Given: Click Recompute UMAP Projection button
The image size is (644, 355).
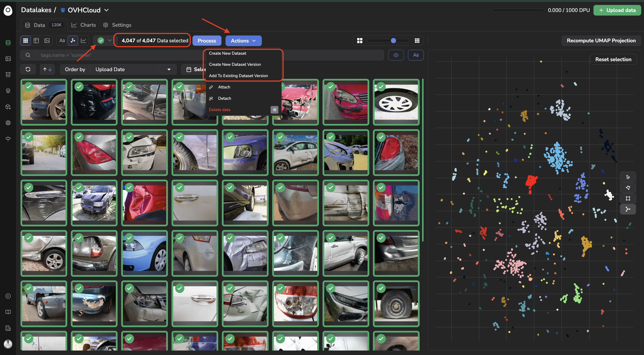Looking at the screenshot, I should point(601,41).
